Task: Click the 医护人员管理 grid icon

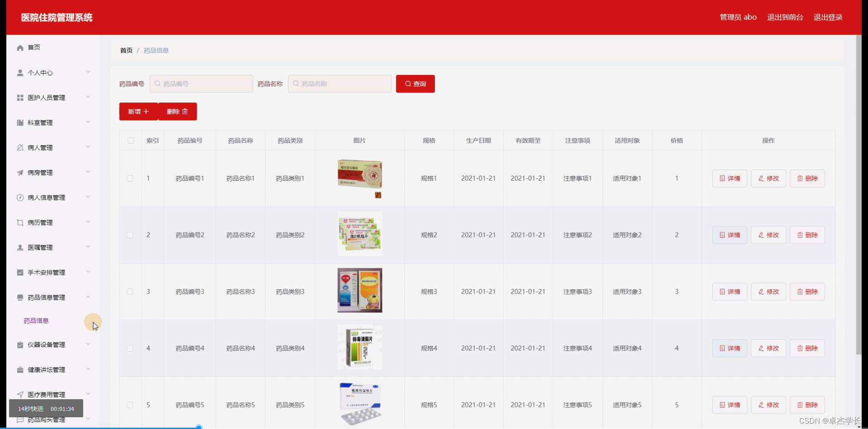Action: tap(19, 98)
